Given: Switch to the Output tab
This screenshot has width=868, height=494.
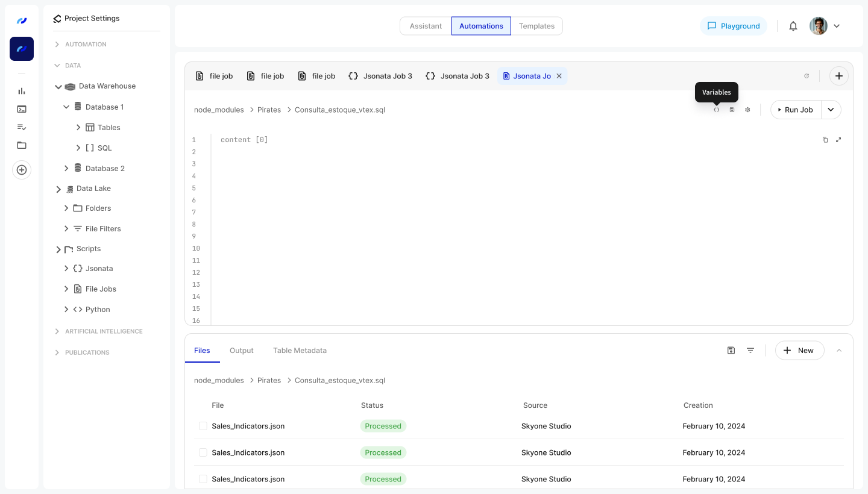Looking at the screenshot, I should 241,350.
